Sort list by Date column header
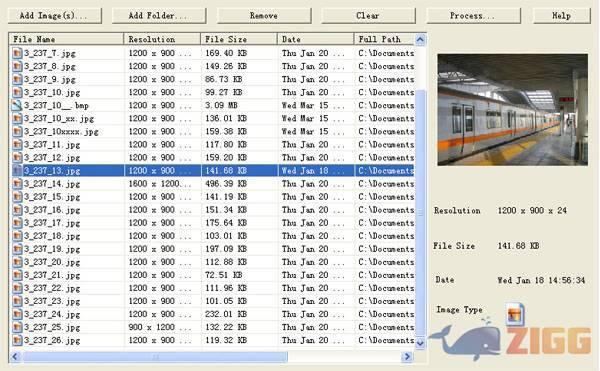Image resolution: width=600 pixels, height=371 pixels. [316, 39]
